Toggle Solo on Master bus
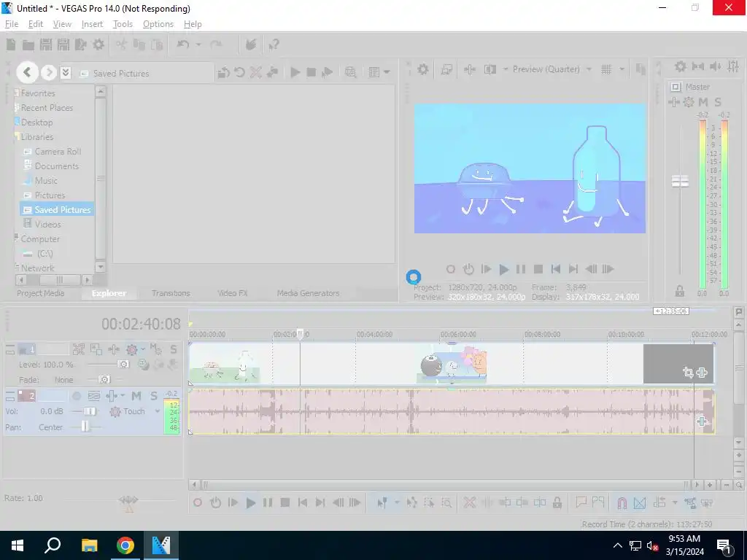The width and height of the screenshot is (747, 560). tap(718, 102)
